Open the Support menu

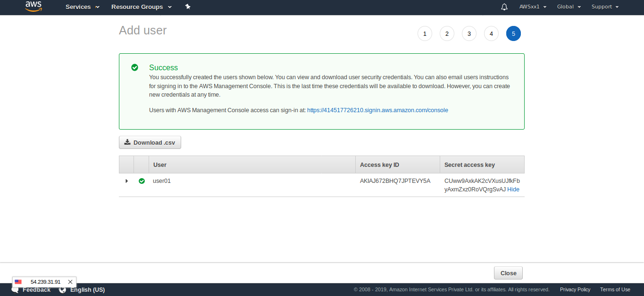pos(605,7)
